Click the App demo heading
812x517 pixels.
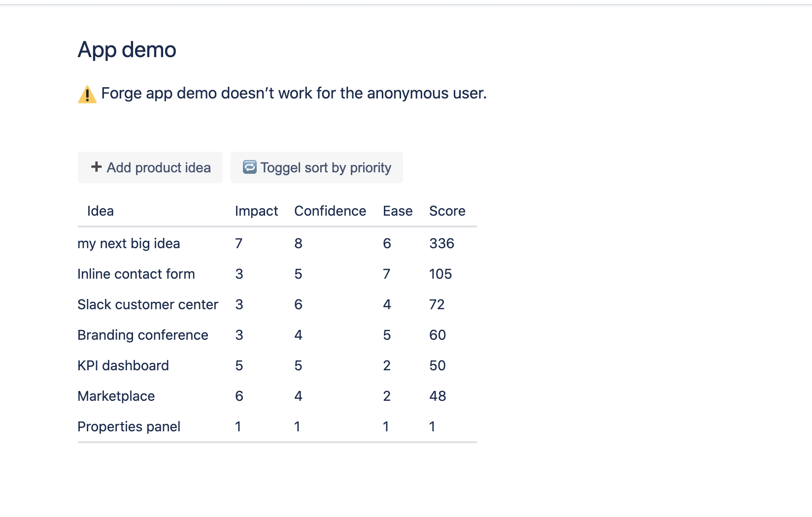127,50
